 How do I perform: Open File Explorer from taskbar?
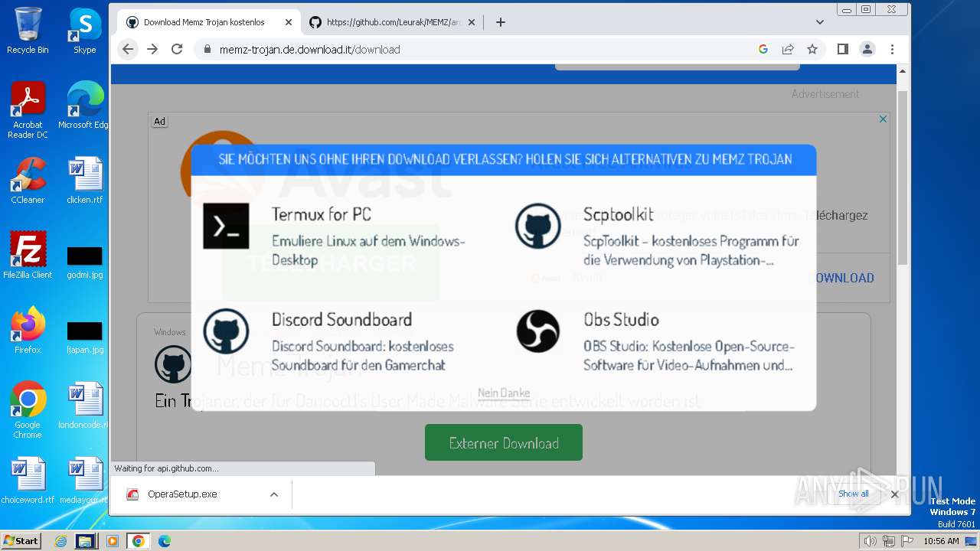click(85, 541)
